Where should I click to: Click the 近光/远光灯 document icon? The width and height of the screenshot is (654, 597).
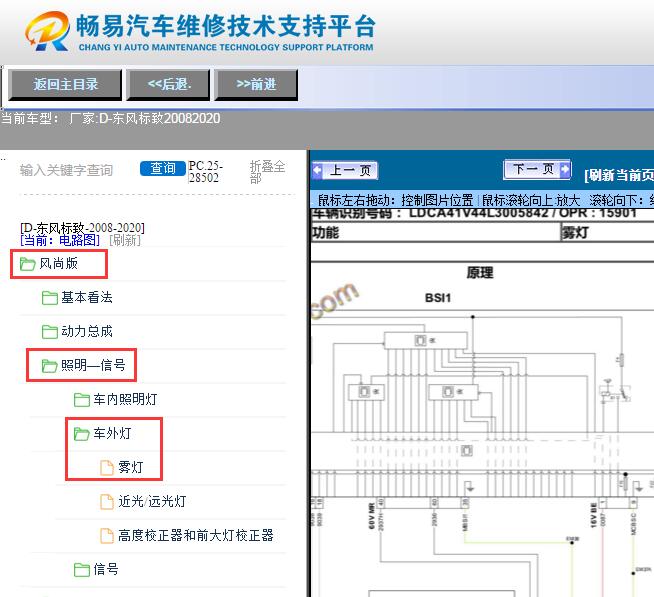107,502
